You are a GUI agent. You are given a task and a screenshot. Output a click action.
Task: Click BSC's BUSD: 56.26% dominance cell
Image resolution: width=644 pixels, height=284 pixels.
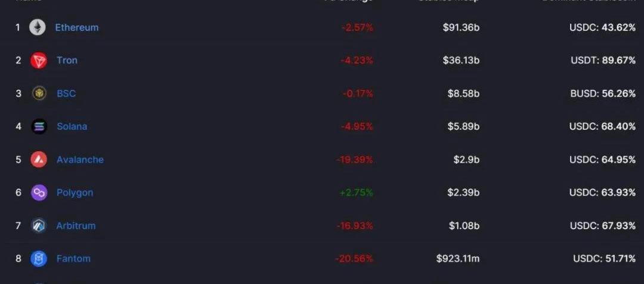tap(602, 93)
